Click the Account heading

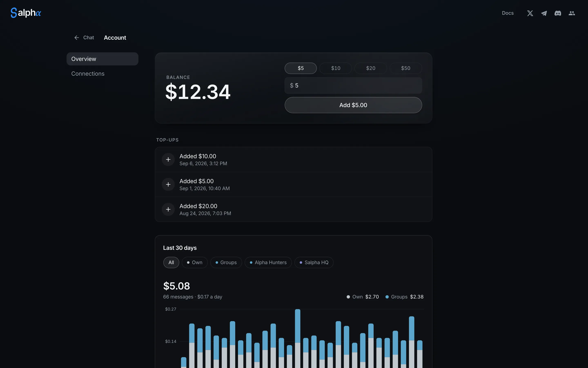pos(115,38)
